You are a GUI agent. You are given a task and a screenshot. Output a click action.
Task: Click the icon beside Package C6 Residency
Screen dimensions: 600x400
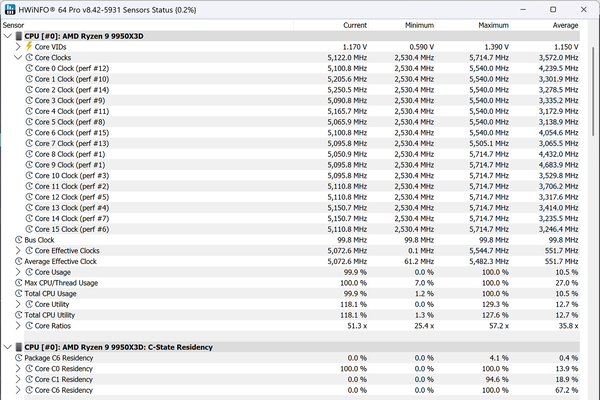[18, 358]
